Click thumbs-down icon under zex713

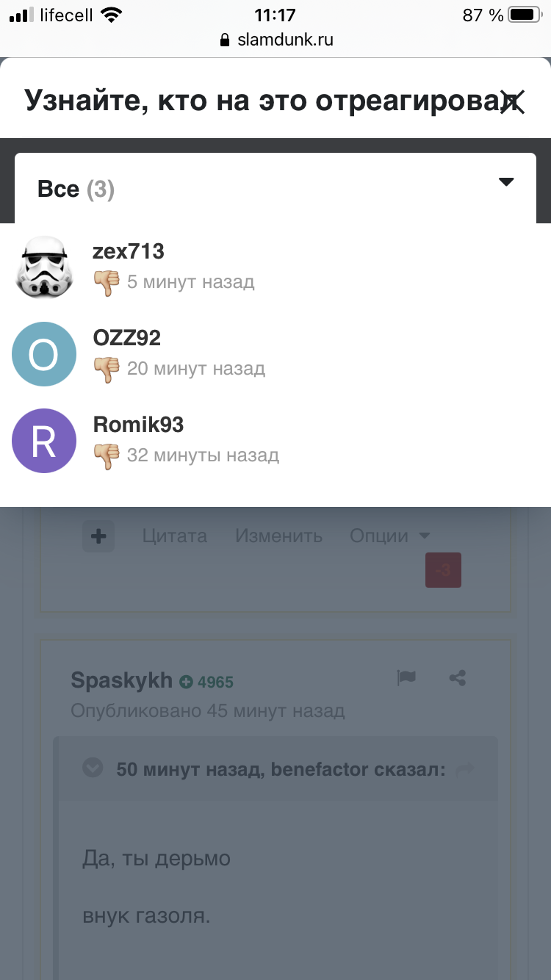point(107,283)
